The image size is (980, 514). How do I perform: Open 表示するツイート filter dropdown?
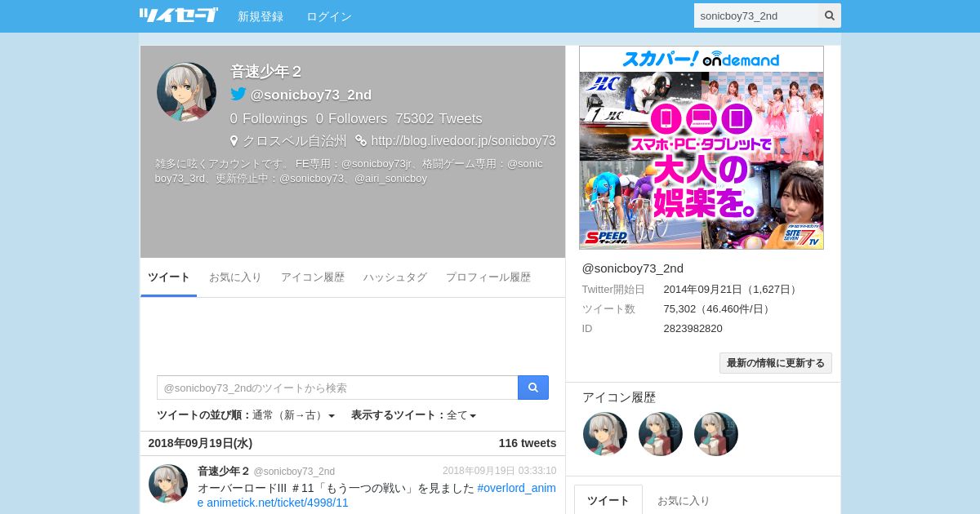(413, 415)
